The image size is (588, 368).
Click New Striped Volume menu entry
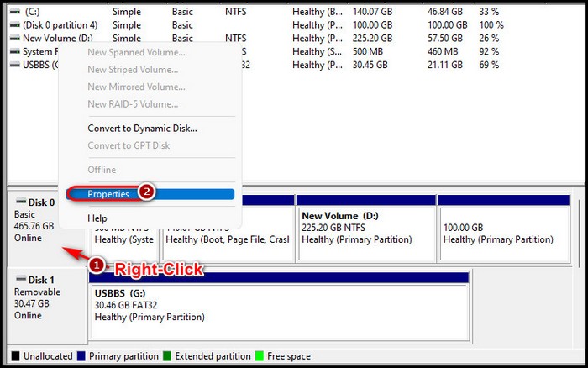[x=133, y=70]
